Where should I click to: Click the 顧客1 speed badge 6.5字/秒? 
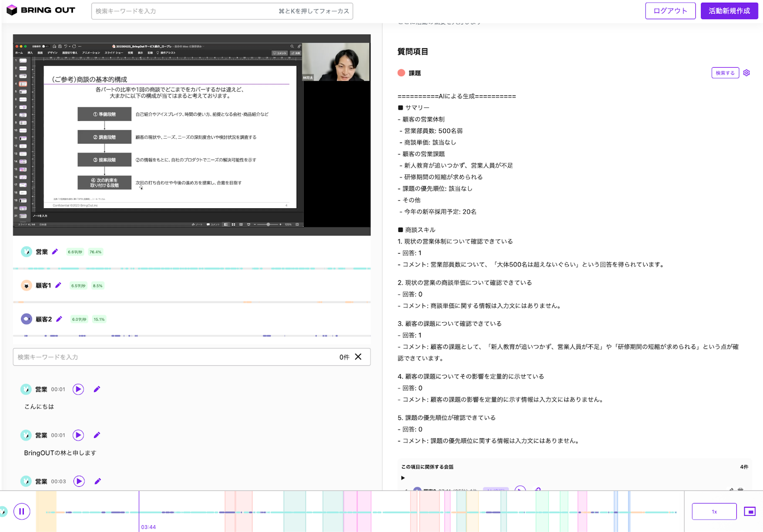(x=78, y=286)
